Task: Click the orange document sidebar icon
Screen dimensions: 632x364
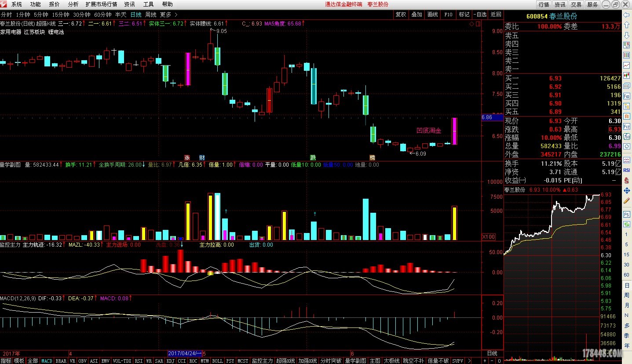Action: tap(626, 116)
